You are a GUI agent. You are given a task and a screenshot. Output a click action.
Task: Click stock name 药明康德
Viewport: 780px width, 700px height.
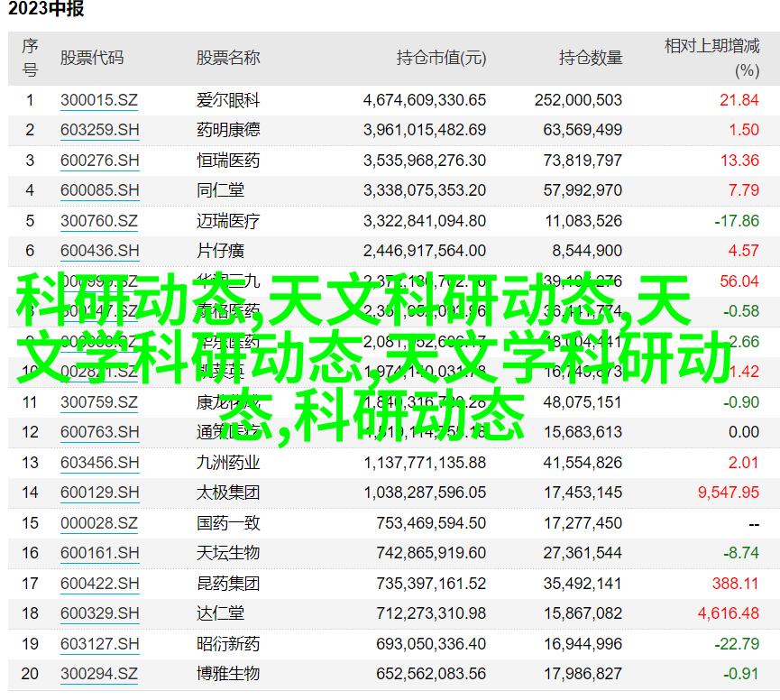[x=228, y=130]
